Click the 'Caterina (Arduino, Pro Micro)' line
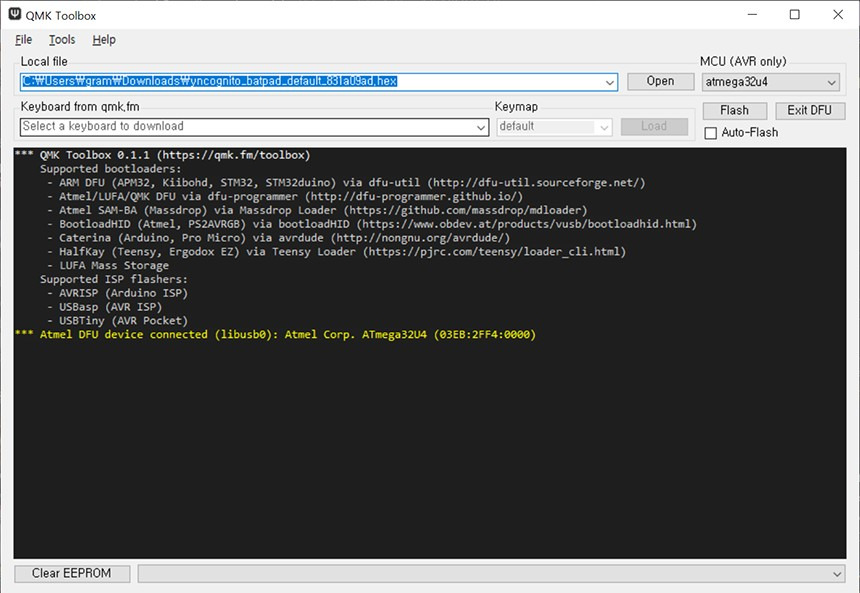The width and height of the screenshot is (860, 593). (279, 238)
